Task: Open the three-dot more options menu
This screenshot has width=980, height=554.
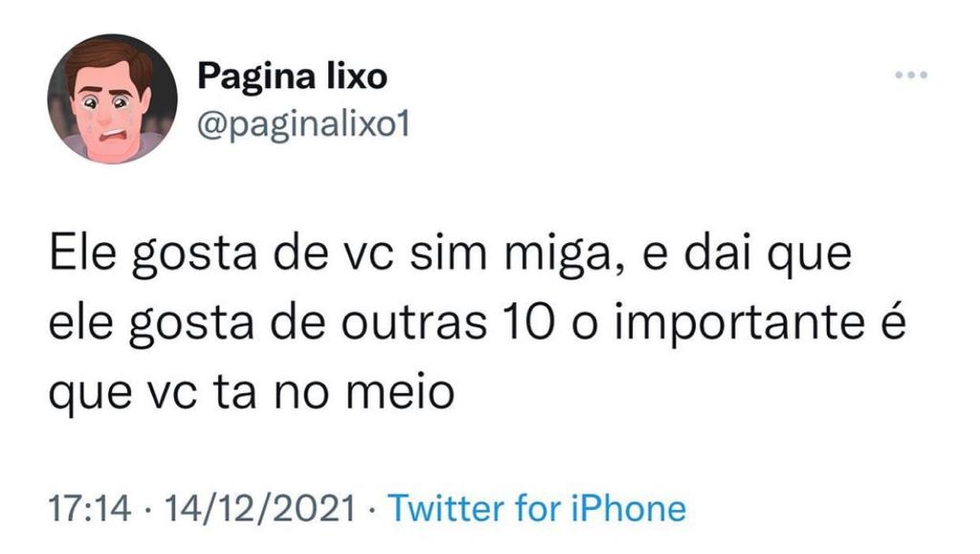Action: tap(911, 77)
